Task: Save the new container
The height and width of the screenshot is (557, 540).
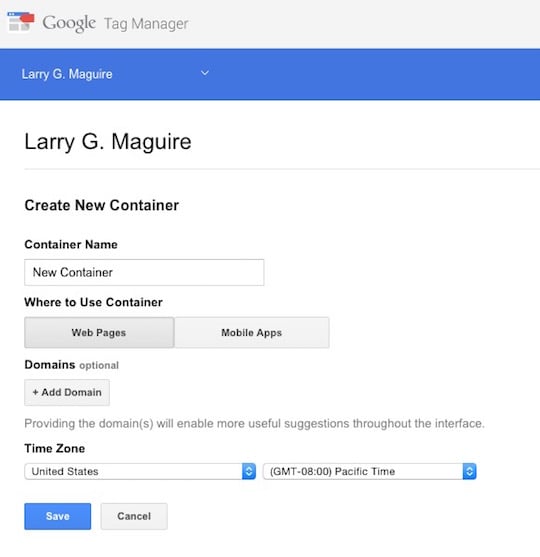Action: click(58, 516)
